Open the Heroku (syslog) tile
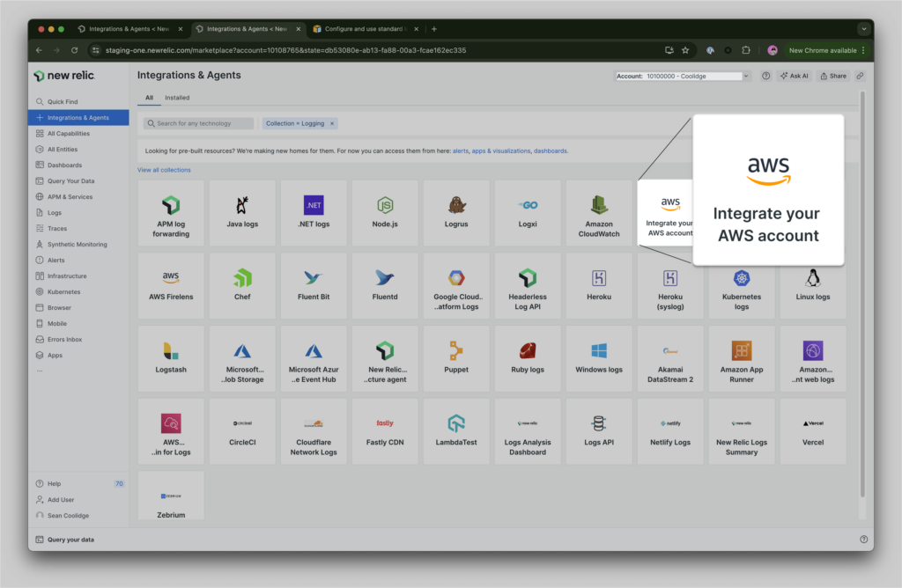Viewport: 902px width, 588px height. point(670,286)
